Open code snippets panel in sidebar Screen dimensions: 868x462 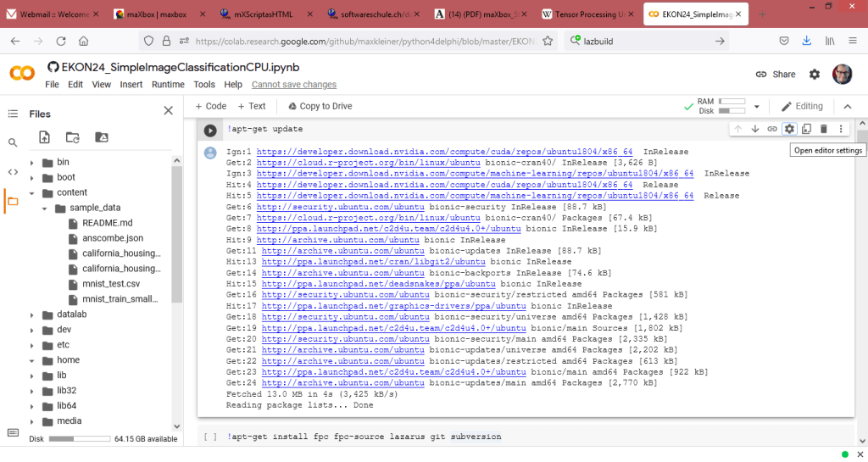coord(13,171)
